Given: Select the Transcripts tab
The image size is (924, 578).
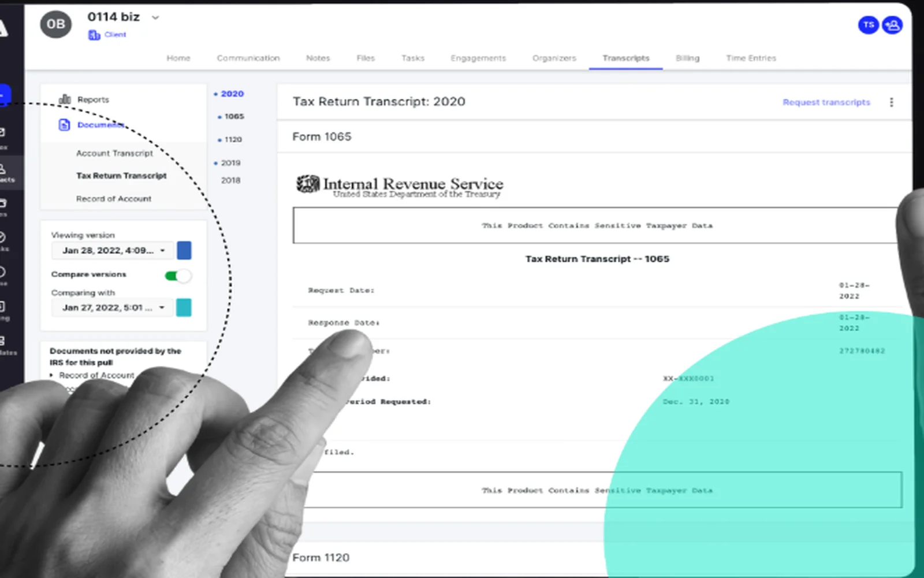Looking at the screenshot, I should click(626, 58).
